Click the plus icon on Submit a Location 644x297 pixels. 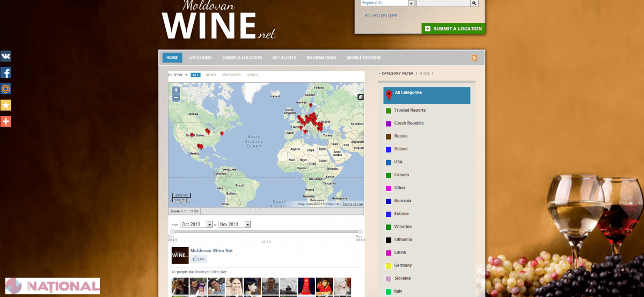pos(428,28)
